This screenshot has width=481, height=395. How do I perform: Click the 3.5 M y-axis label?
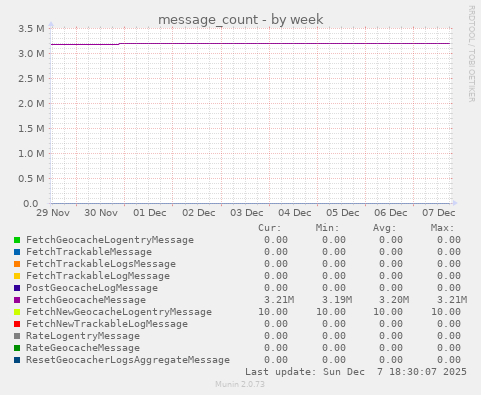click(31, 29)
